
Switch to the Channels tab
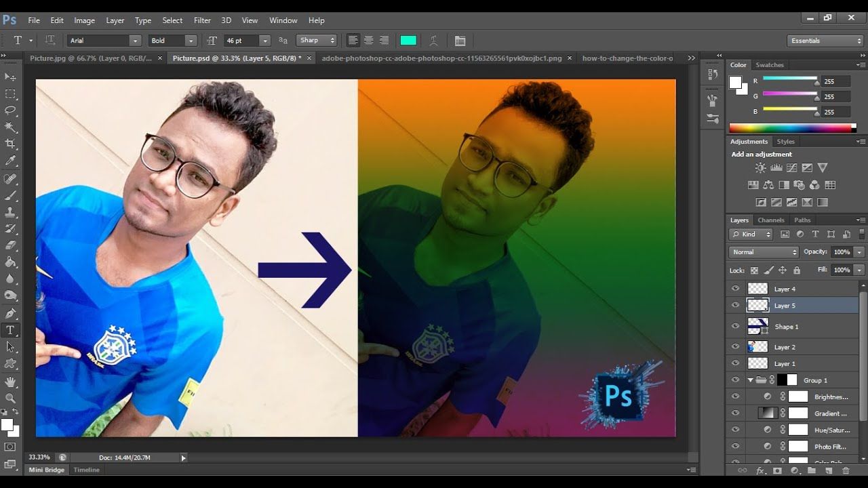pos(771,220)
